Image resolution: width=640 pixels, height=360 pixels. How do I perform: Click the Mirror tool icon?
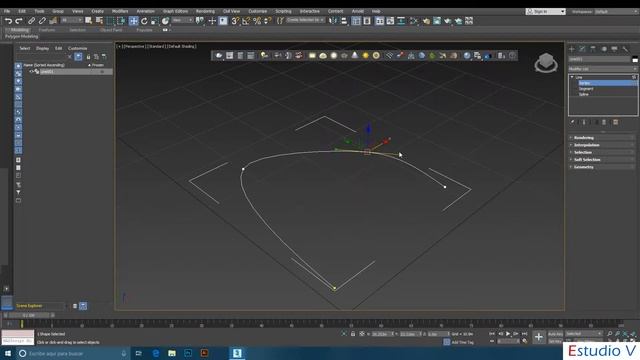click(x=333, y=21)
